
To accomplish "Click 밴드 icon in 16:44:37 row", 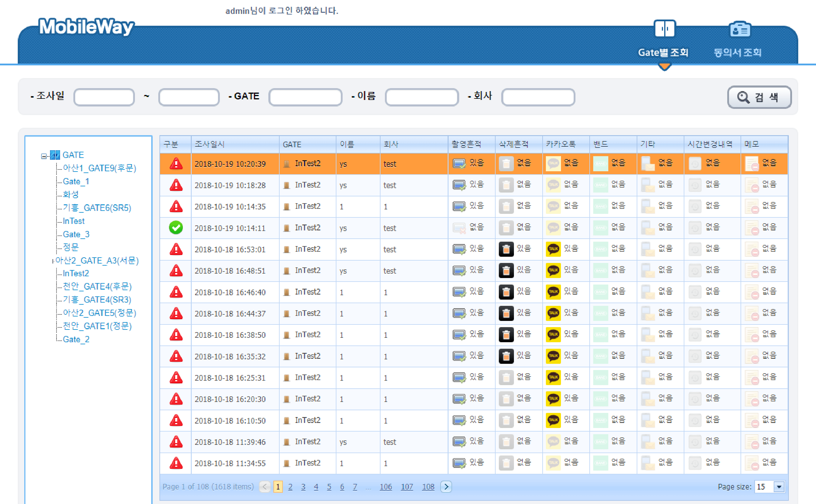I will (601, 313).
